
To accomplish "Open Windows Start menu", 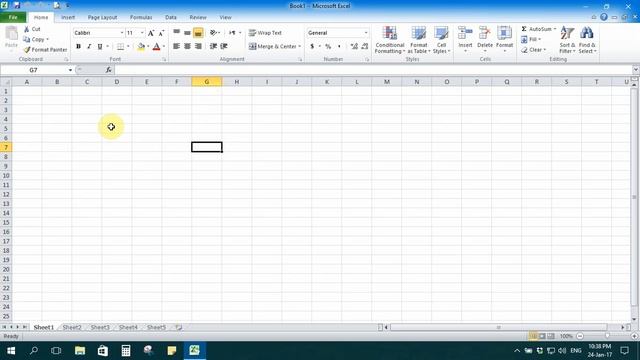I will pyautogui.click(x=11, y=351).
